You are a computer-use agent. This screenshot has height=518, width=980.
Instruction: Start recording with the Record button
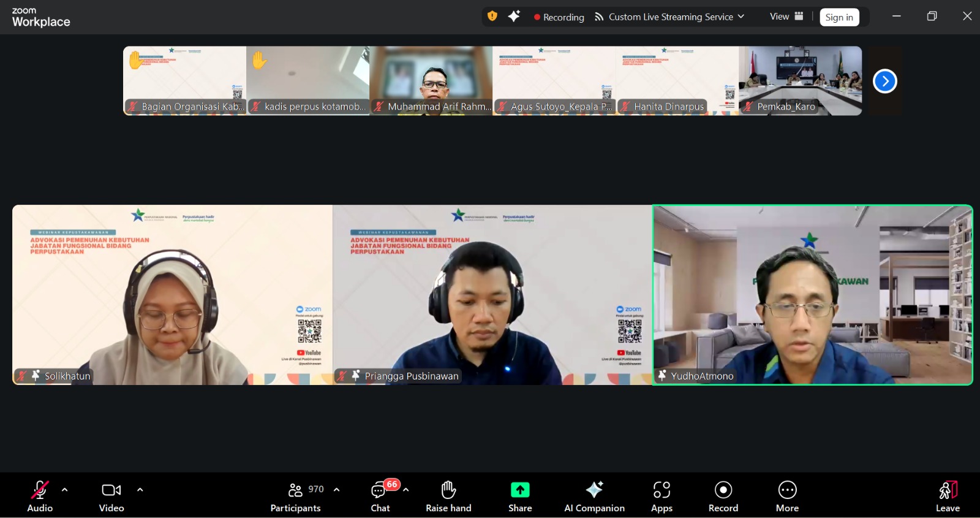723,496
